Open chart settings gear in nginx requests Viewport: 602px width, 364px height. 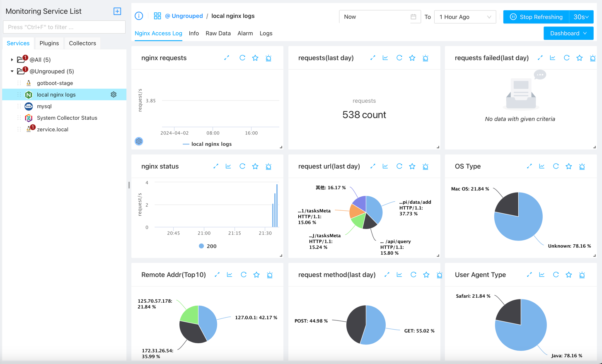[x=139, y=142]
